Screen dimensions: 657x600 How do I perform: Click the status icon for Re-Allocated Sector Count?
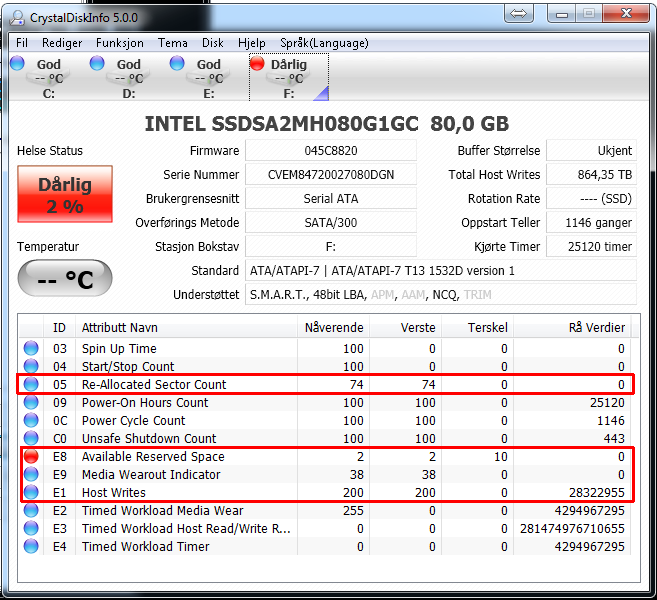point(31,384)
